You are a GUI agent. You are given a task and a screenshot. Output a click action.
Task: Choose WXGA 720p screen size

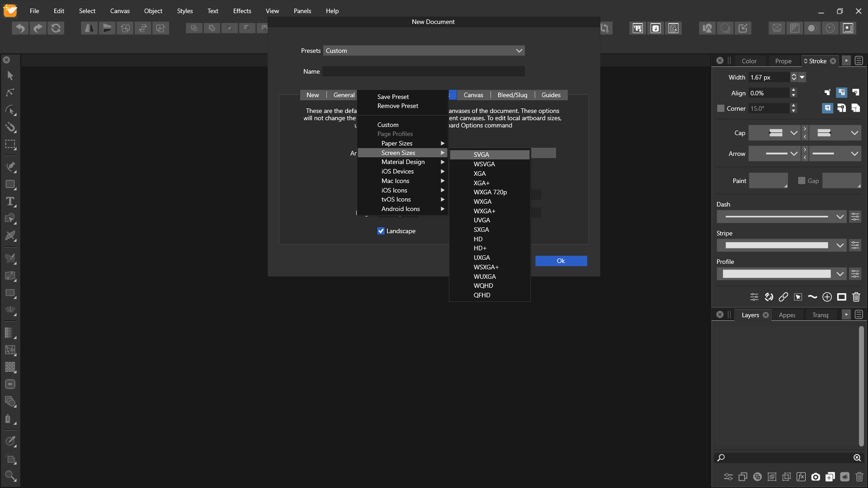490,192
